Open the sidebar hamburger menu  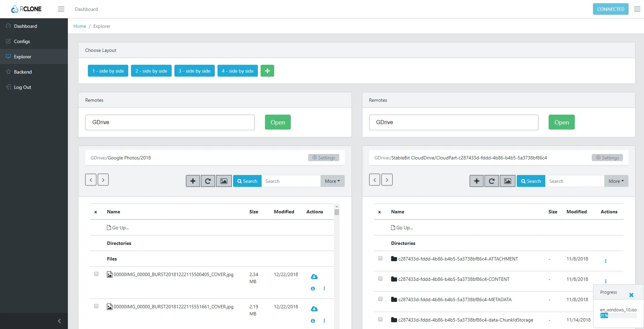pos(61,9)
